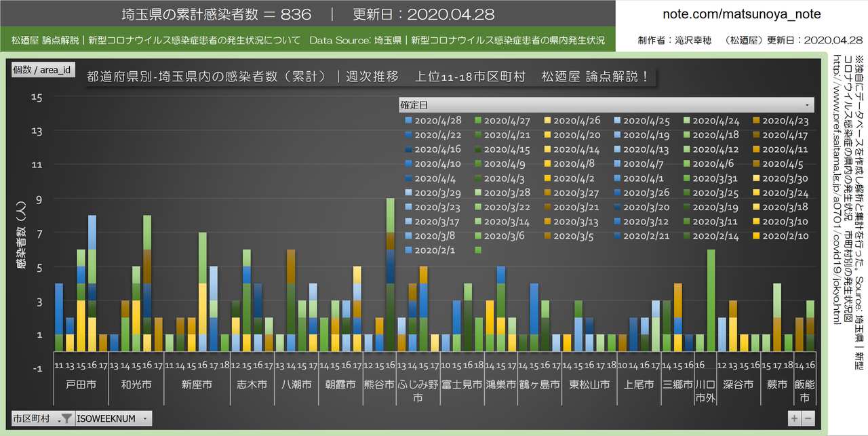This screenshot has height=436, width=868.
Task: Click the plus expand field button
Action: point(794,418)
